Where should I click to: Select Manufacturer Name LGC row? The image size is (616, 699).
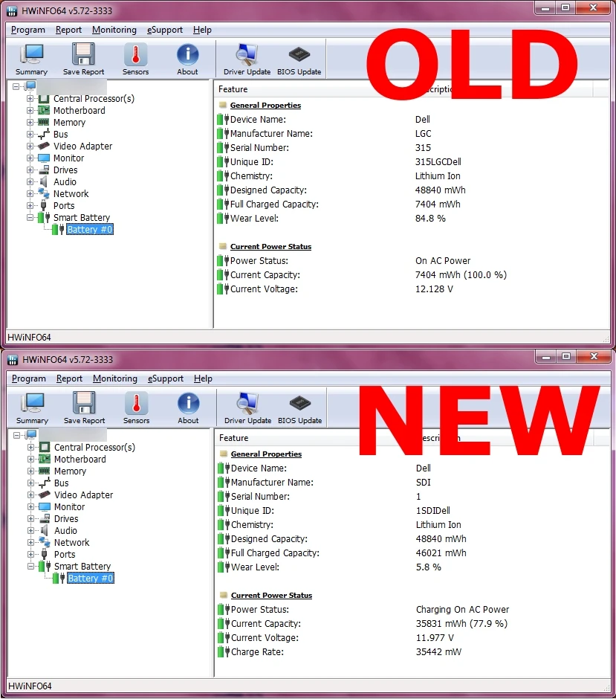(x=412, y=134)
